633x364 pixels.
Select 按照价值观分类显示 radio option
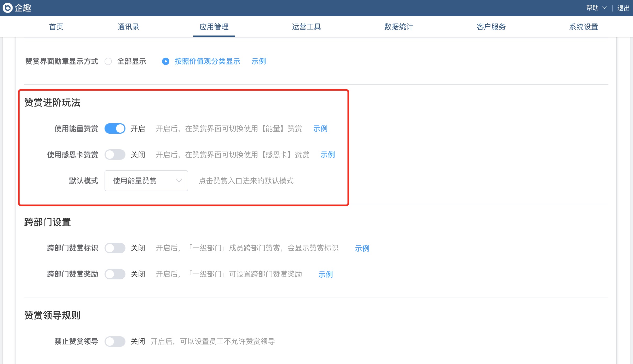click(x=166, y=61)
